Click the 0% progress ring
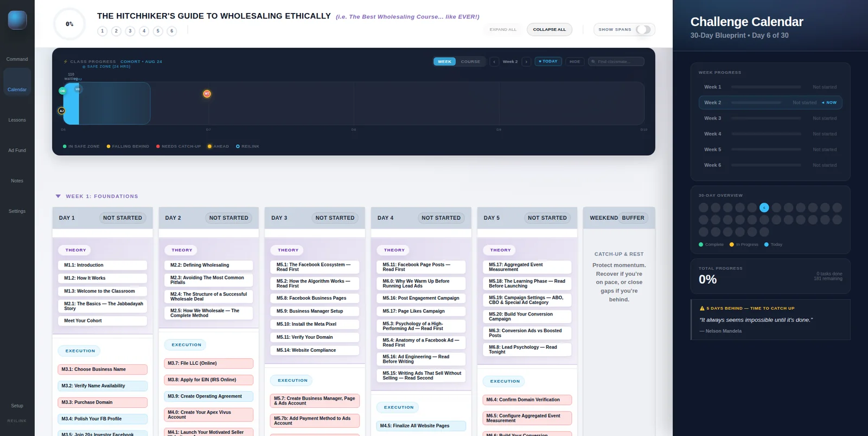 tap(69, 24)
